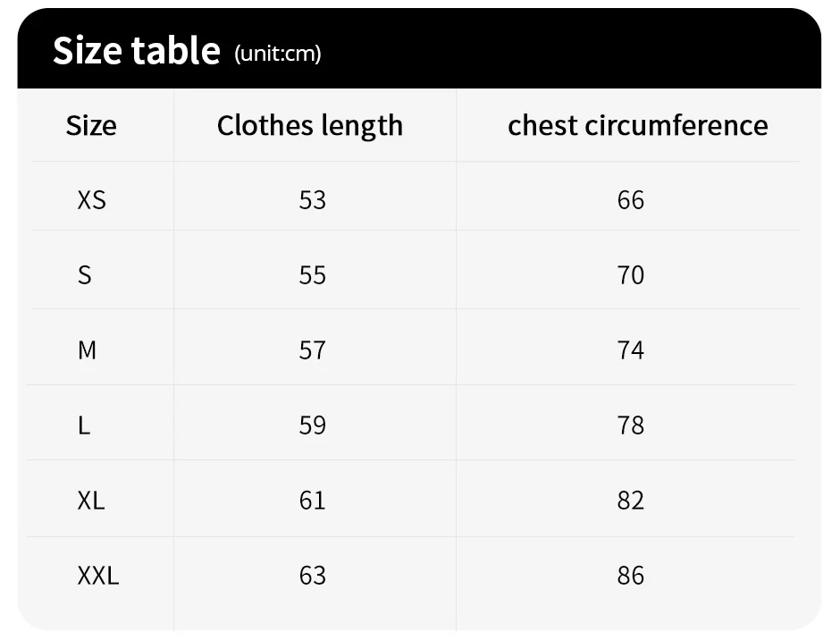Screen dimensions: 840x640
Task: Click clothes length value 61
Action: [x=313, y=501]
